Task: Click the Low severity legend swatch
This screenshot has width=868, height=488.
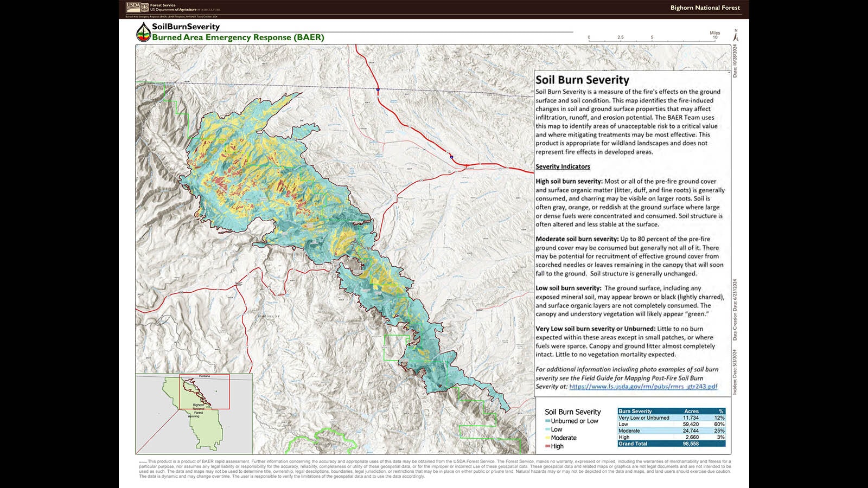Action: click(547, 429)
